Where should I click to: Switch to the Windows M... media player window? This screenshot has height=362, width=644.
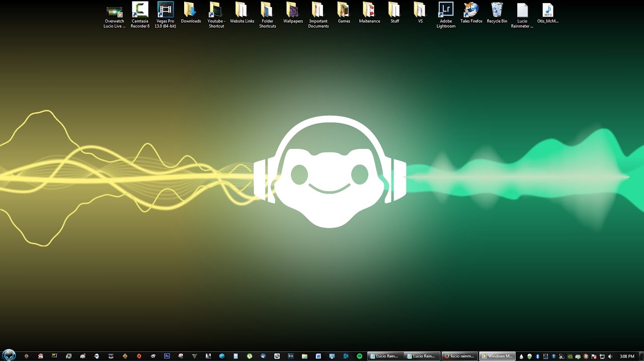click(498, 356)
